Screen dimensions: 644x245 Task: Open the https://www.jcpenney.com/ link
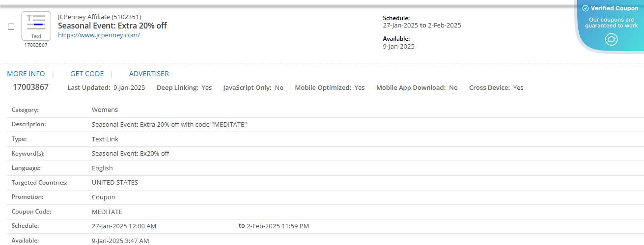[99, 35]
